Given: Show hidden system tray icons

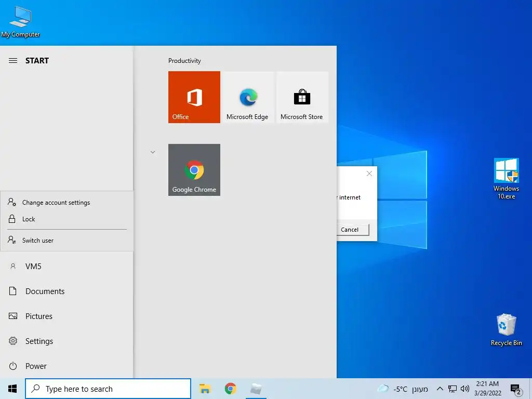Looking at the screenshot, I should (440, 389).
